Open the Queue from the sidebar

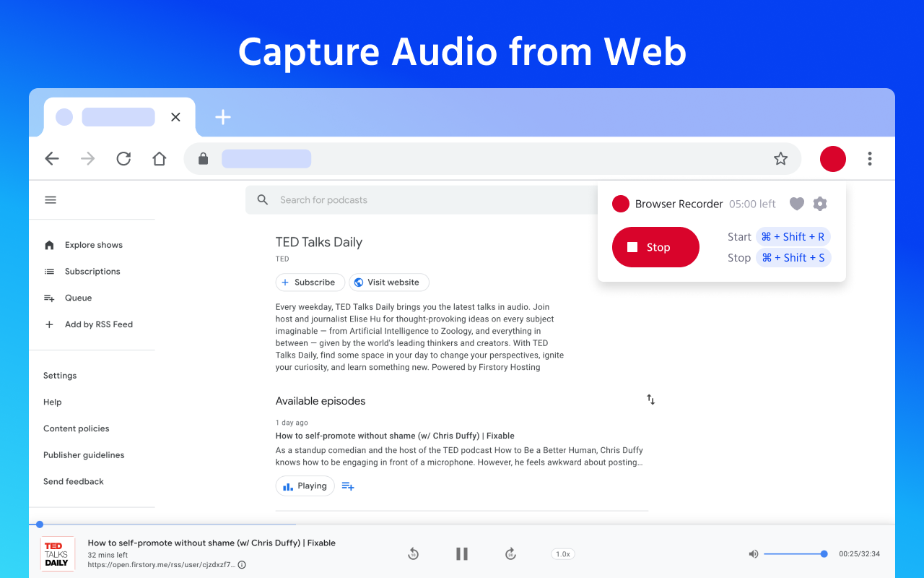(x=78, y=298)
